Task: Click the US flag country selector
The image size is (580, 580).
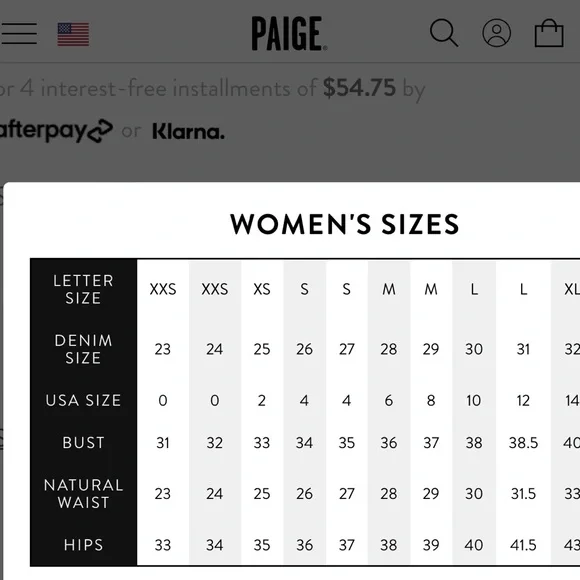Action: tap(73, 34)
